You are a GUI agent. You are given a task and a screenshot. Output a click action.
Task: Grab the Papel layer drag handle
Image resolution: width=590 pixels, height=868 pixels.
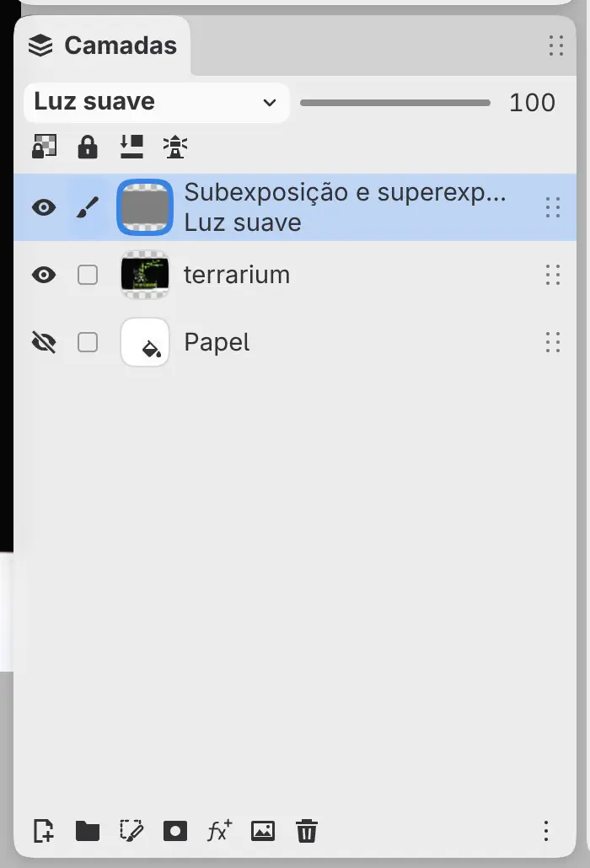point(552,342)
